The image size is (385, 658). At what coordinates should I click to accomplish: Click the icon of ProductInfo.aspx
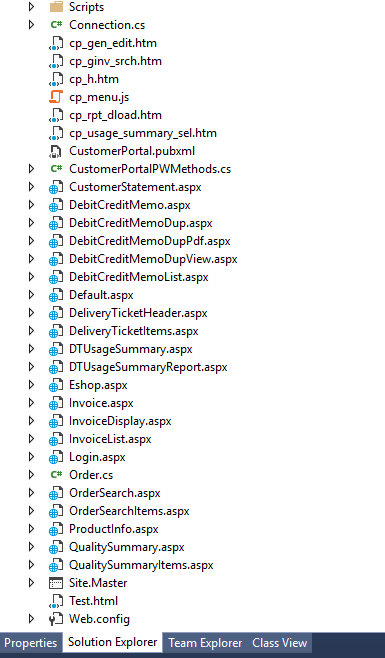[x=56, y=530]
